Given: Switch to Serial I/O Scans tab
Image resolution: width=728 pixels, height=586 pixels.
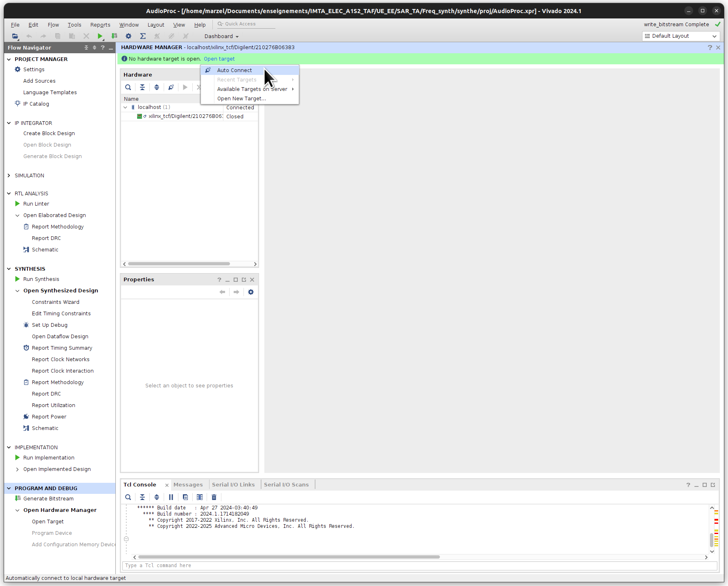Looking at the screenshot, I should coord(286,484).
